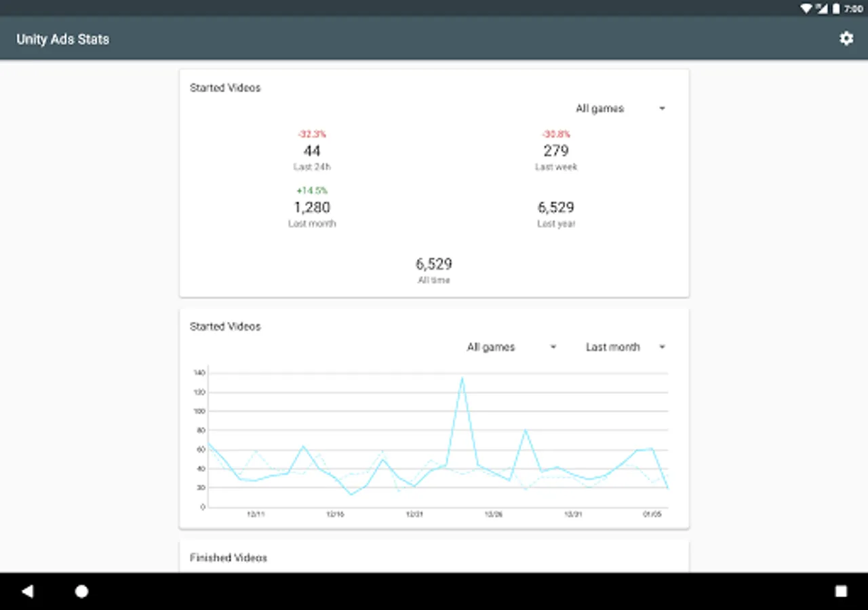Click the 12/26 date on chart axis
This screenshot has width=868, height=610.
(x=494, y=514)
